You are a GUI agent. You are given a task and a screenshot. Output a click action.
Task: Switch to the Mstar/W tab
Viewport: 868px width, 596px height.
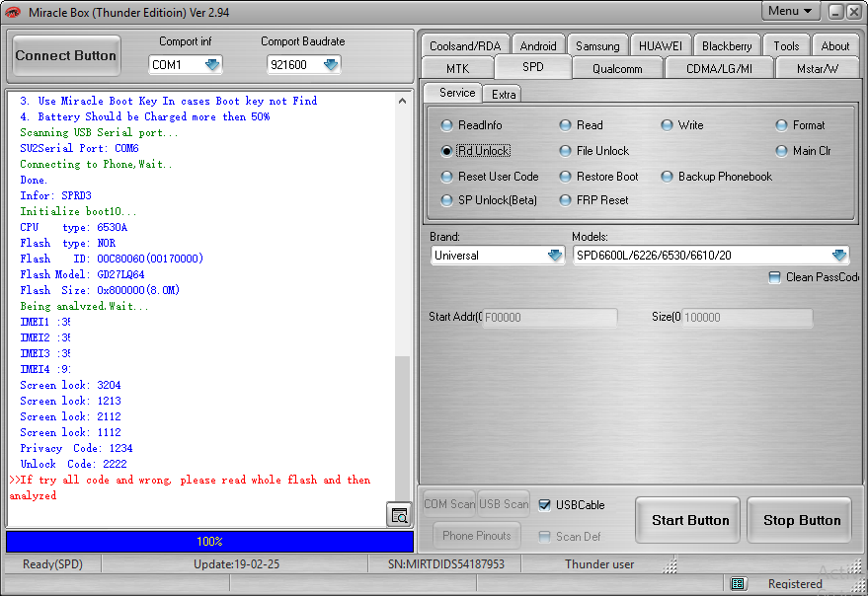point(818,69)
